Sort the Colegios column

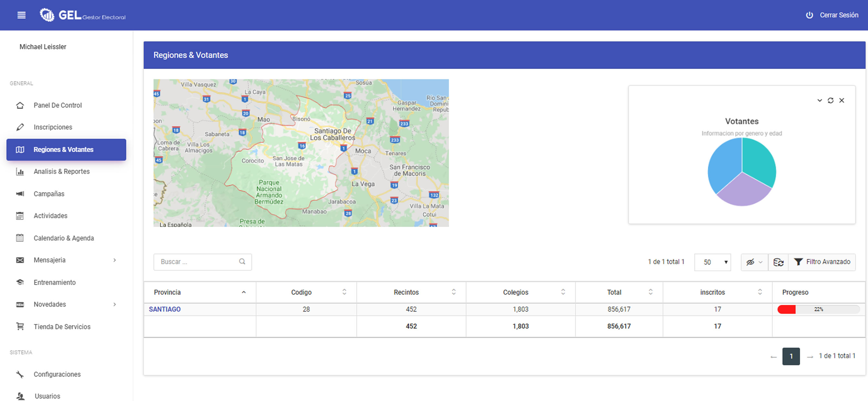coord(563,292)
